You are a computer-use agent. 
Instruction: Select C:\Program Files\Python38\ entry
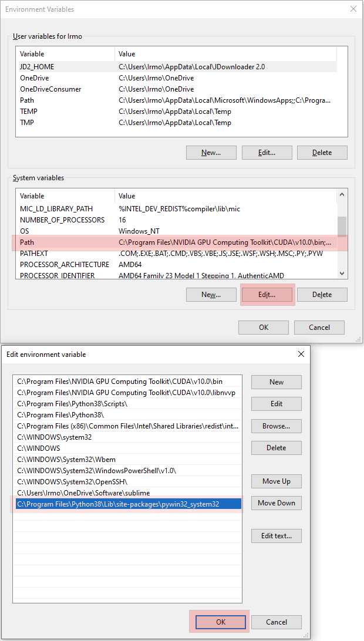pyautogui.click(x=127, y=414)
